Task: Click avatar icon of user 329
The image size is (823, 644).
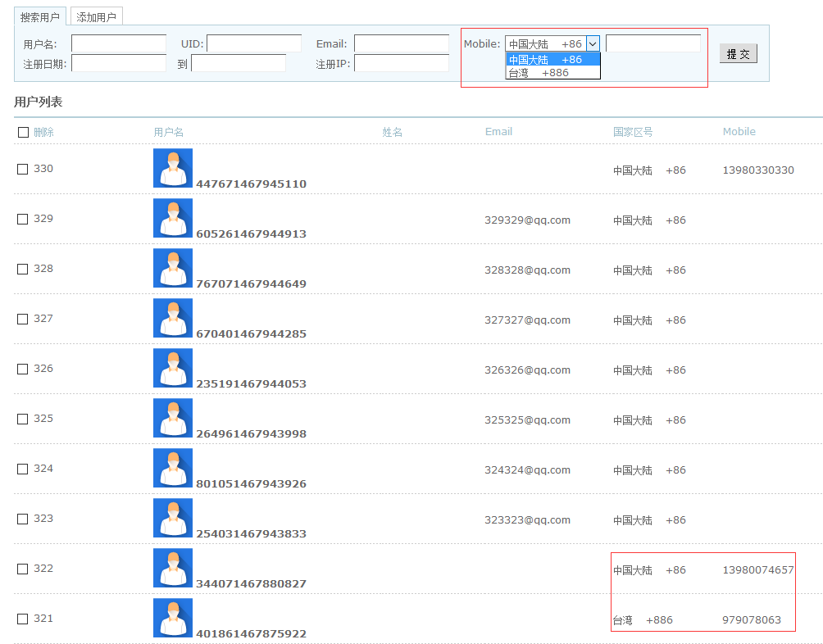Action: [172, 218]
